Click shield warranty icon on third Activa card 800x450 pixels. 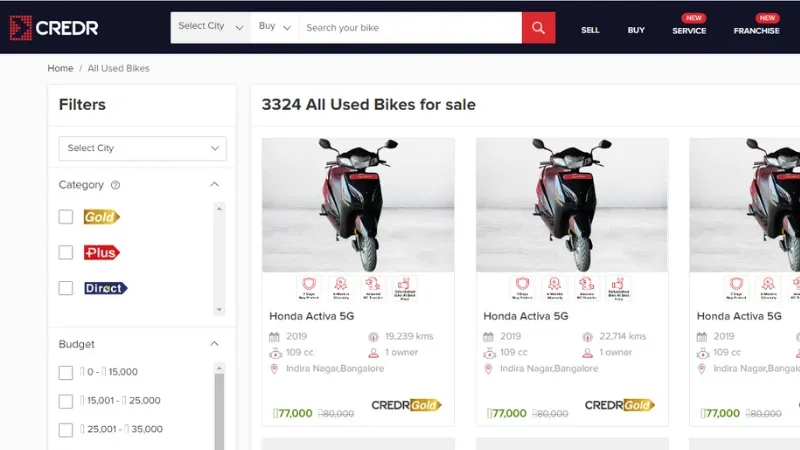736,288
